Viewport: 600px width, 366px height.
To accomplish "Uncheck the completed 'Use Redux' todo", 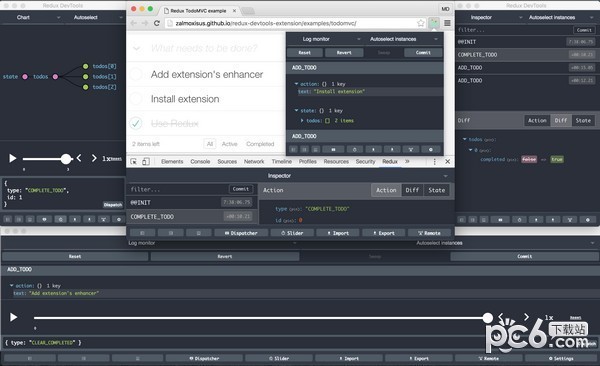I will pos(136,123).
